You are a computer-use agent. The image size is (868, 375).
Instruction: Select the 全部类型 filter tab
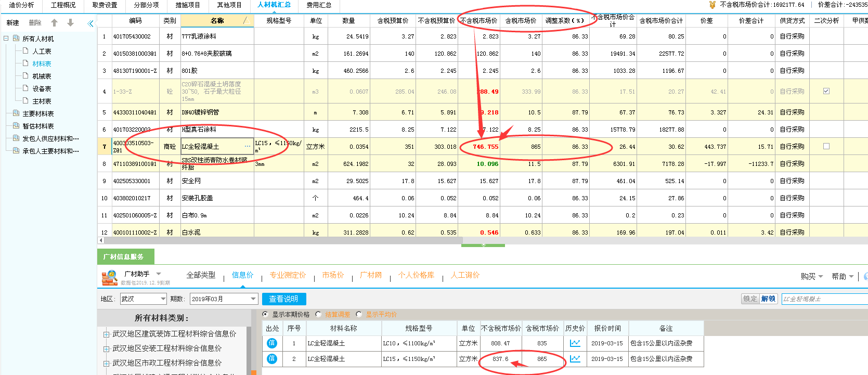coord(201,275)
